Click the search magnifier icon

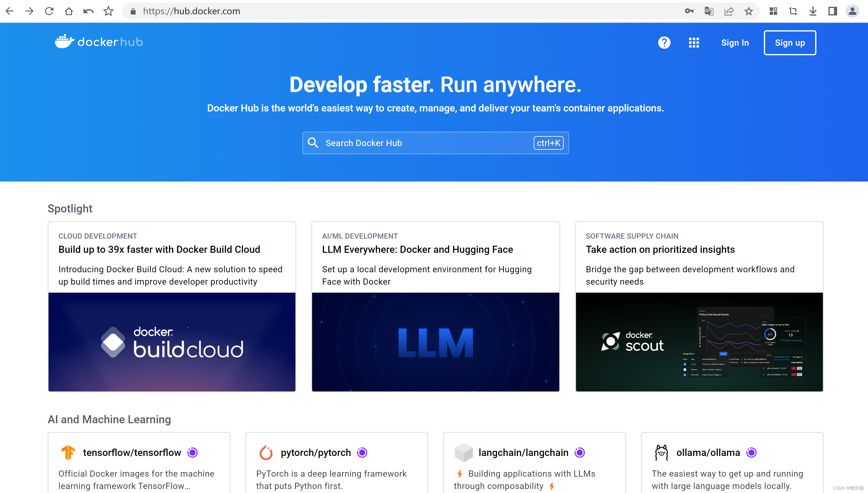click(x=313, y=143)
